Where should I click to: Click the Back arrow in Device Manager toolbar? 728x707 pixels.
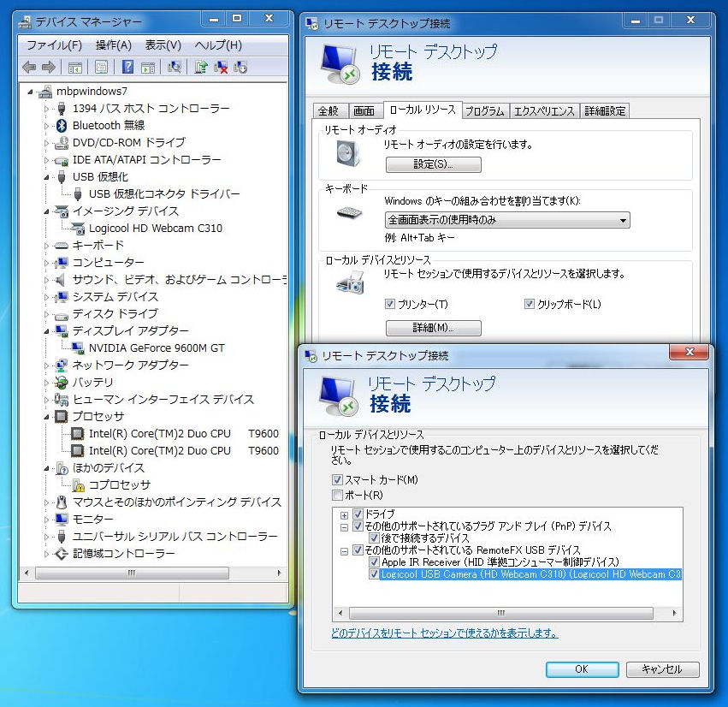[x=29, y=68]
